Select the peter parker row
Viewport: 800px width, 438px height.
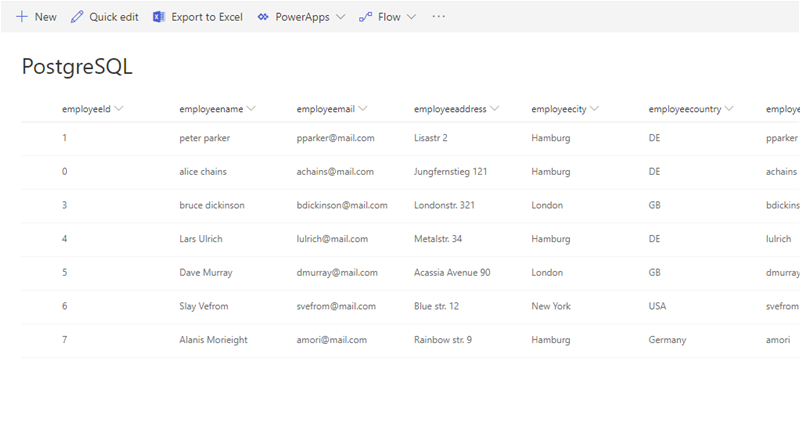204,138
